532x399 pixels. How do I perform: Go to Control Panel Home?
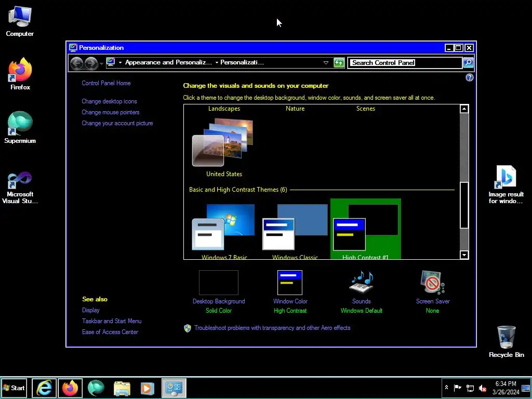[x=106, y=83]
